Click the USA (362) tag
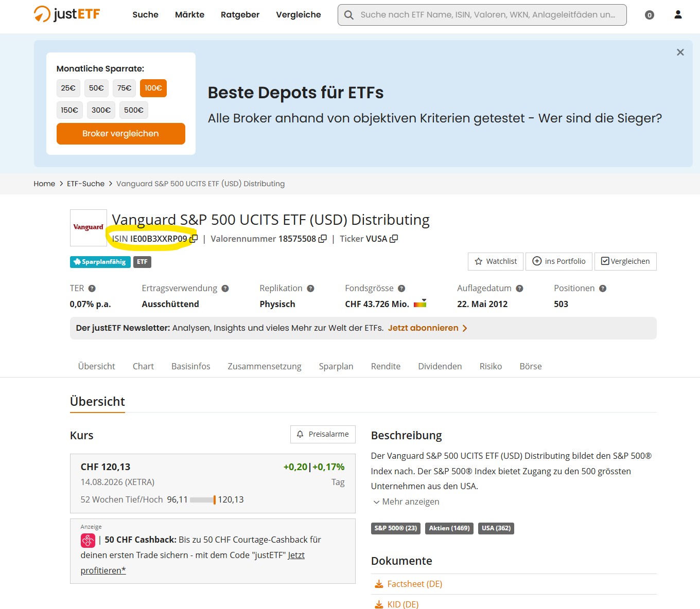 (496, 528)
